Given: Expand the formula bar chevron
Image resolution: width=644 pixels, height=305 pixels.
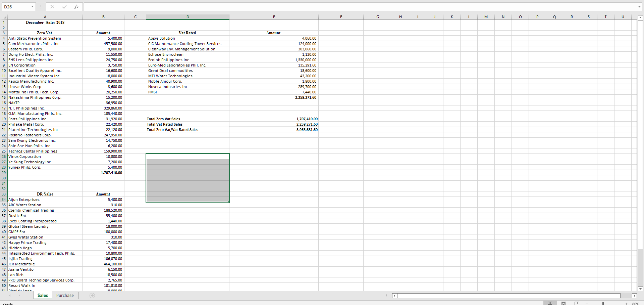Looking at the screenshot, I should (640, 7).
